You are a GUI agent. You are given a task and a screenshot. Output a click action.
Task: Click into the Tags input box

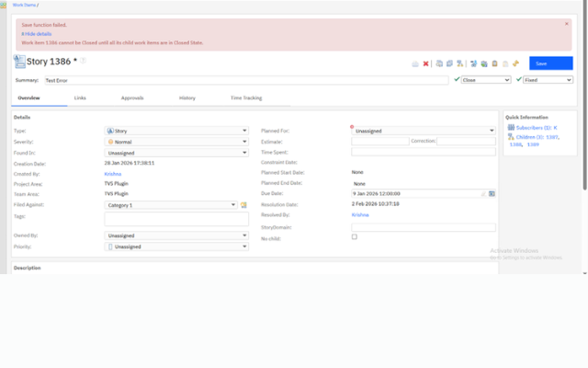pos(176,219)
